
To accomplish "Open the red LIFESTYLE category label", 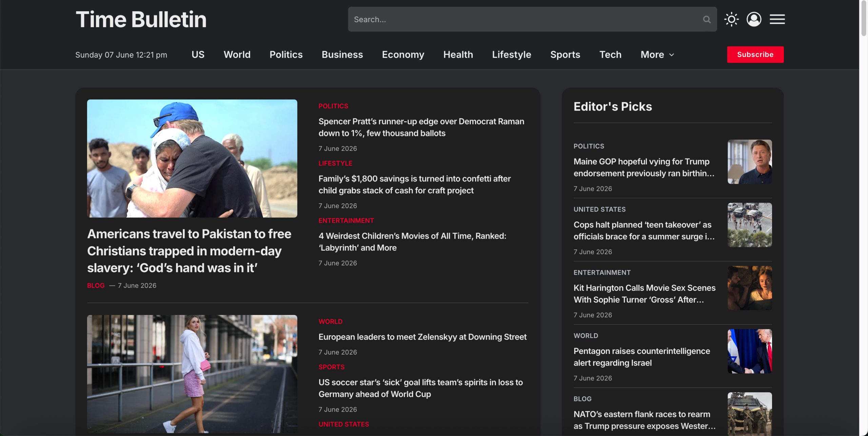I will click(x=335, y=163).
